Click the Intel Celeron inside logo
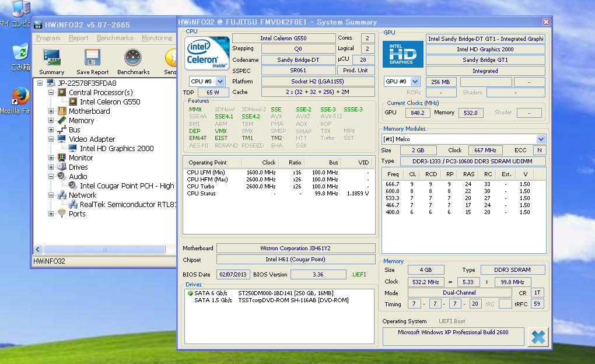The height and width of the screenshot is (364, 595). pos(207,54)
